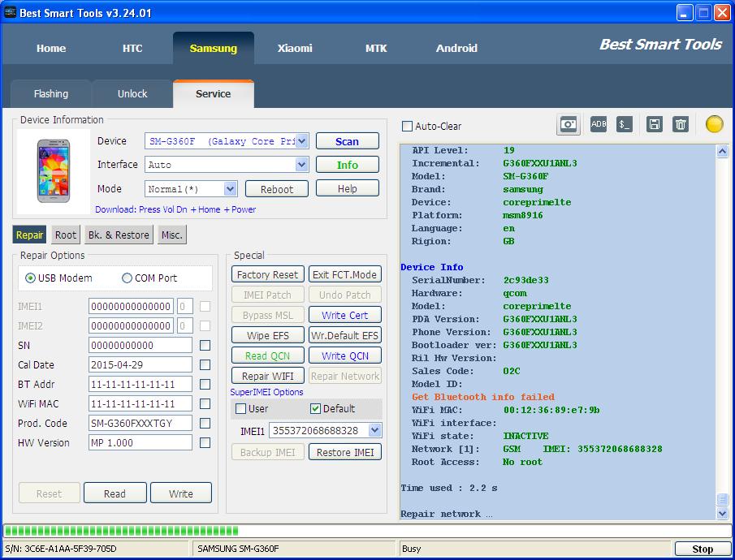Click the Restore IMEI button
The image size is (735, 560).
point(344,452)
